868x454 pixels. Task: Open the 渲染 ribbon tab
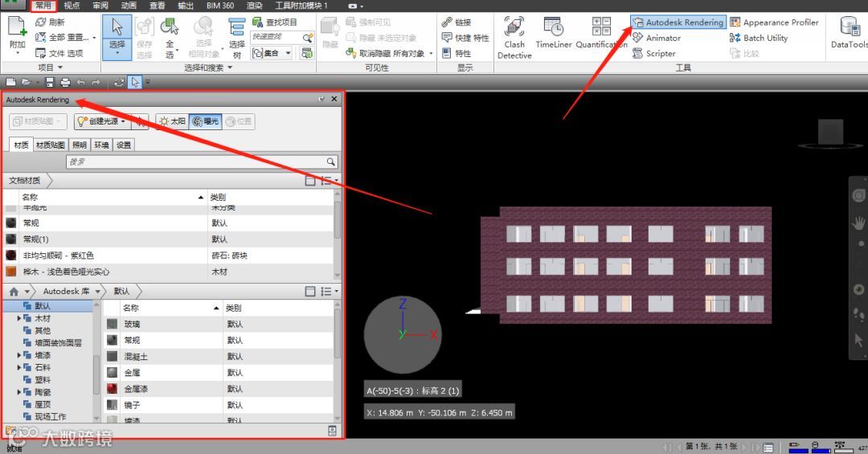coord(254,6)
